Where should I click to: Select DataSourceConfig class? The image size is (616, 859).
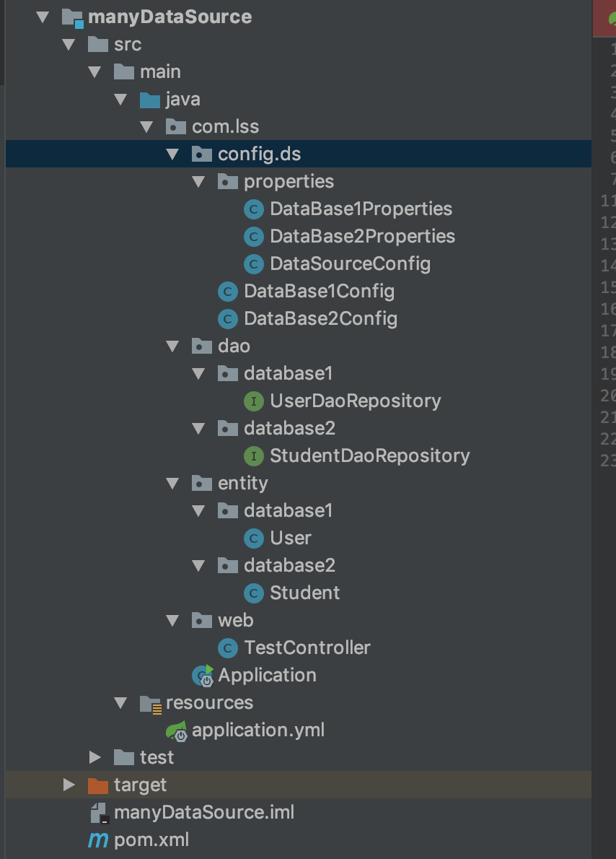coord(350,263)
